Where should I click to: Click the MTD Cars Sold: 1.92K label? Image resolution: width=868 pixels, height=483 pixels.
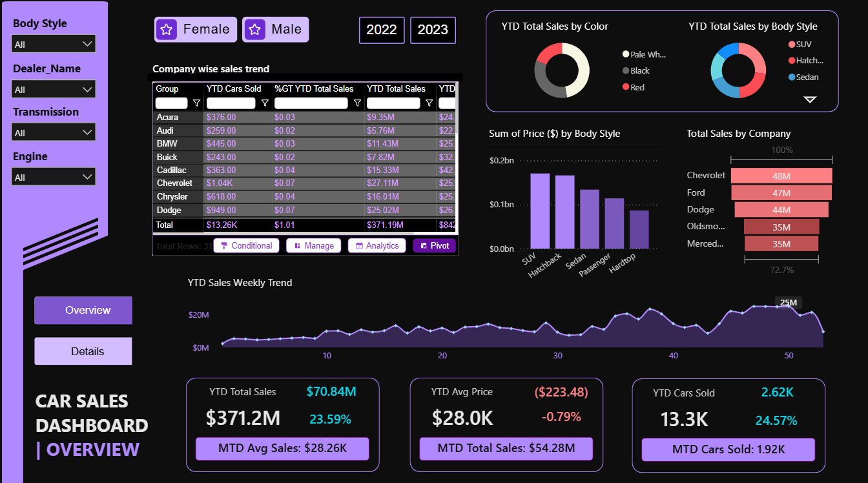point(728,449)
